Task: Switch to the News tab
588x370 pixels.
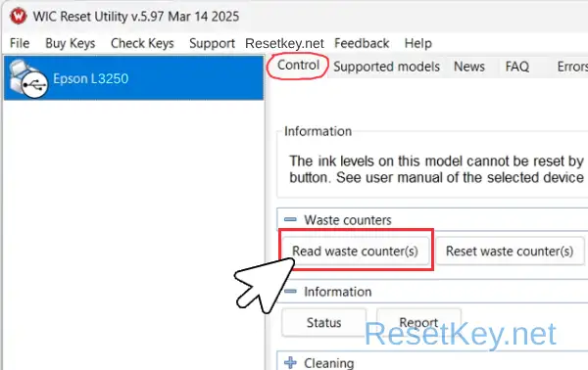Action: [469, 67]
